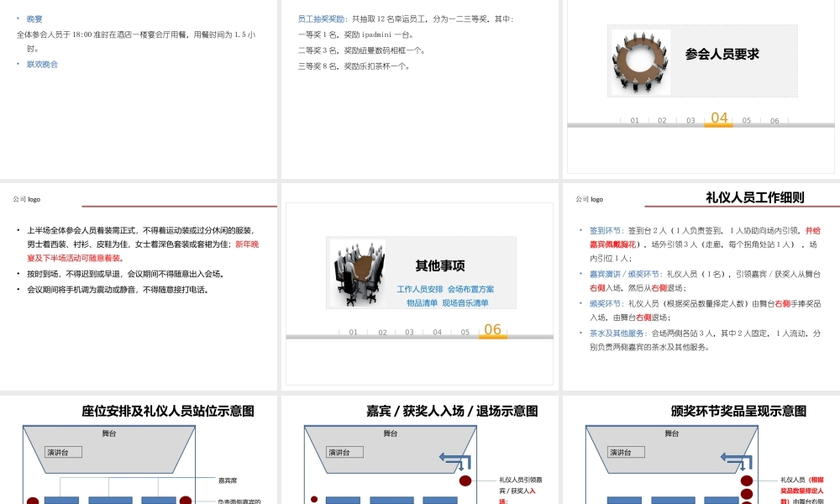Click the bullet starting 按时到场，不得迟到或早退
840x504 pixels.
click(x=125, y=274)
